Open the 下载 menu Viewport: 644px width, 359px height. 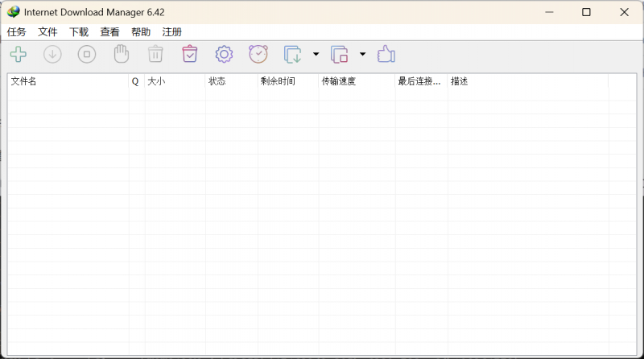point(79,32)
